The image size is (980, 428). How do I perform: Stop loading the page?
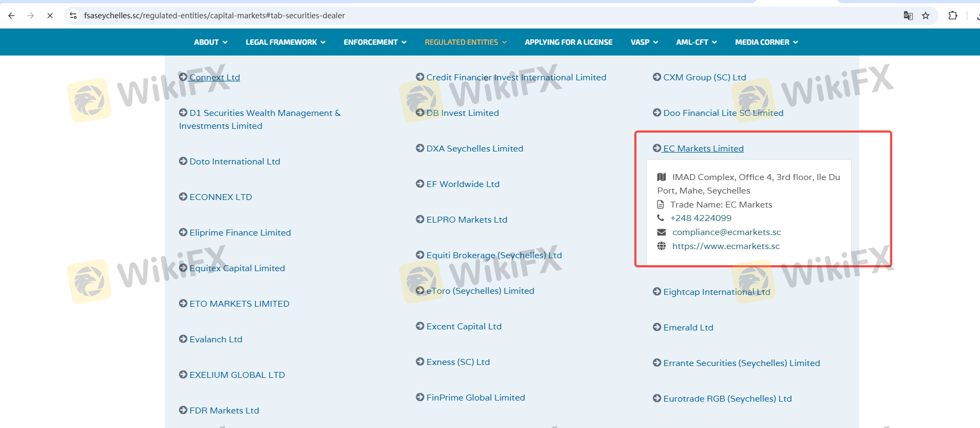50,16
